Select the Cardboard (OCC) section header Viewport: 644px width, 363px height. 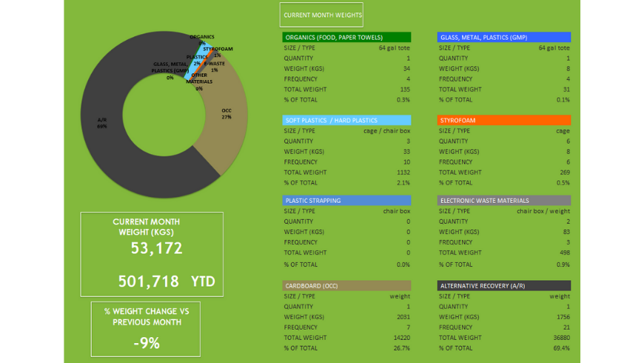coord(346,285)
